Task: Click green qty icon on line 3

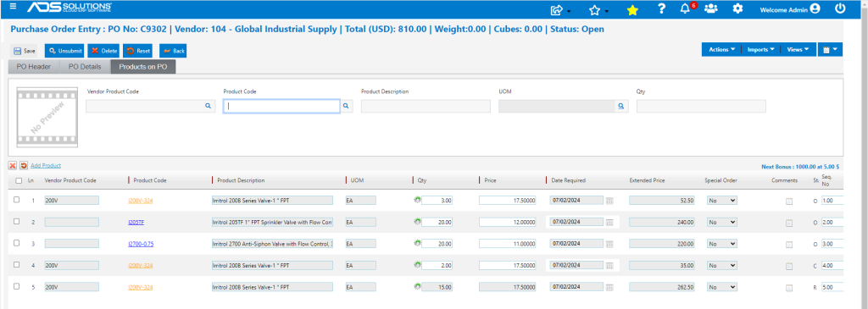Action: coord(417,243)
